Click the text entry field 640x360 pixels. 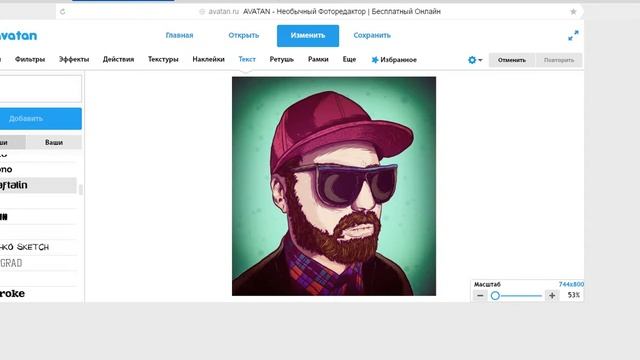click(x=40, y=89)
